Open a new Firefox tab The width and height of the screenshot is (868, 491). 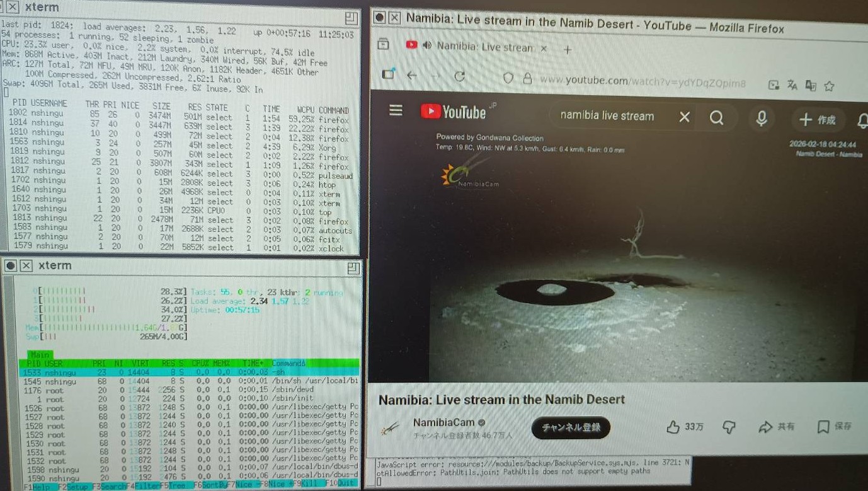[567, 49]
